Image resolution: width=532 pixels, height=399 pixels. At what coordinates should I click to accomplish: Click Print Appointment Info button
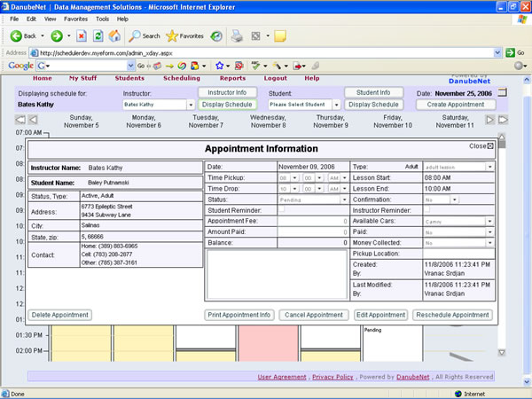pyautogui.click(x=239, y=315)
